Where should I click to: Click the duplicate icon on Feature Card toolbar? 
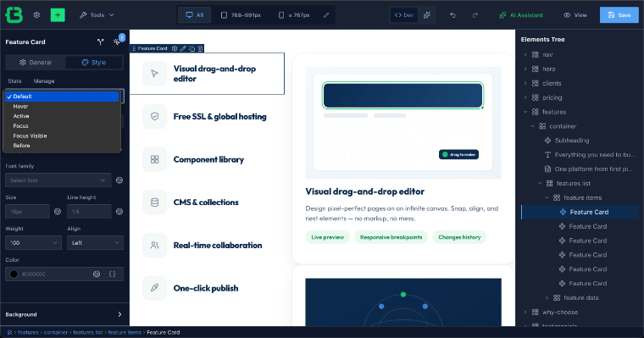pos(192,48)
